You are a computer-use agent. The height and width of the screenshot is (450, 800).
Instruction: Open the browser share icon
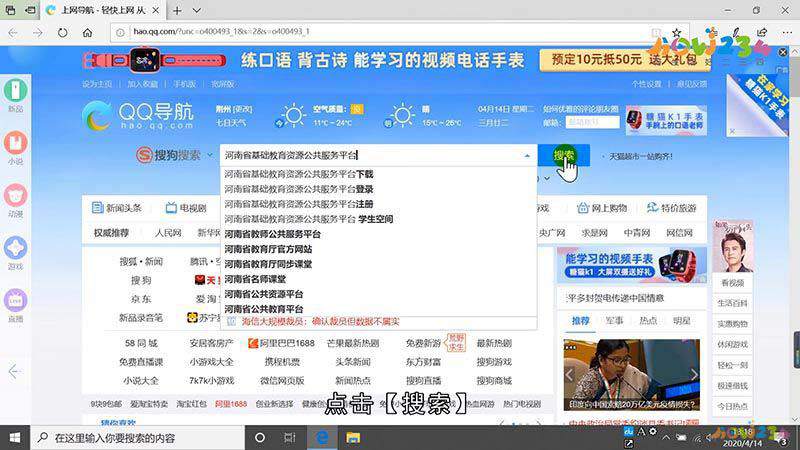[762, 33]
